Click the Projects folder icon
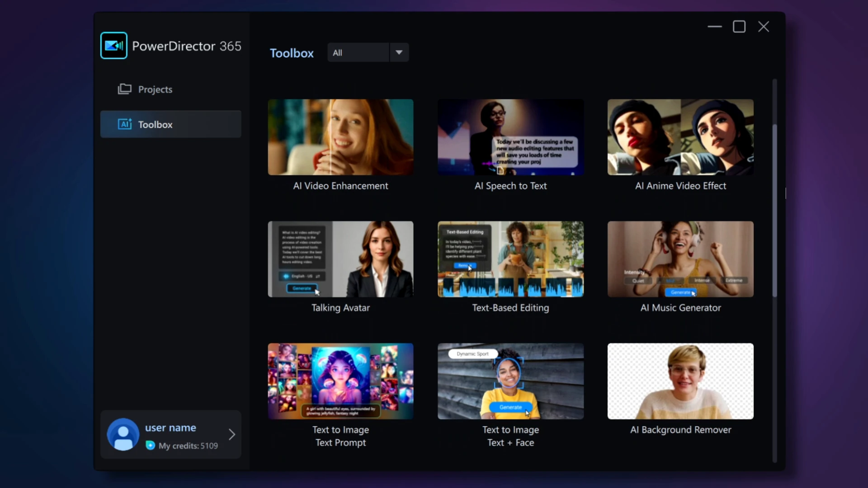 pyautogui.click(x=124, y=89)
